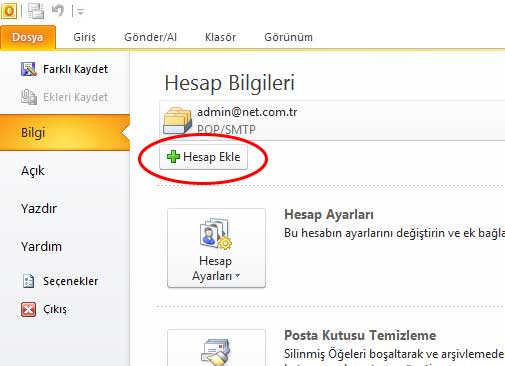Image resolution: width=505 pixels, height=366 pixels.
Task: Click the Farklı Kaydet icon
Action: click(x=29, y=69)
